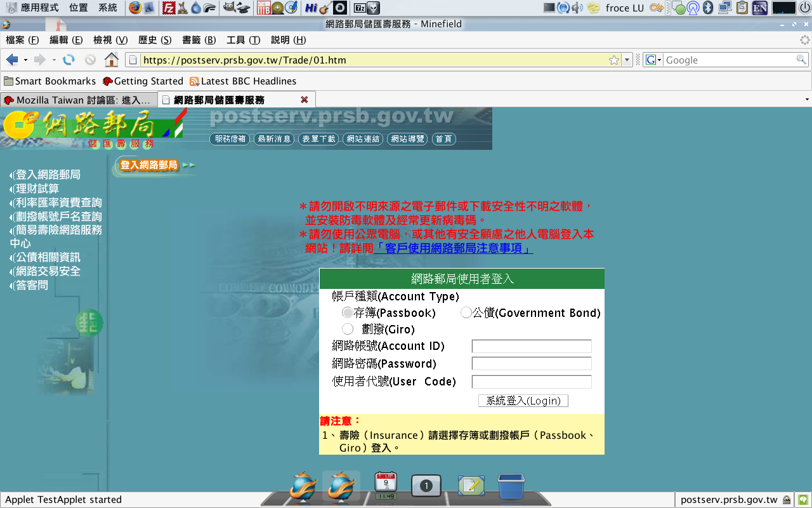Screen dimensions: 812x508
Task: Select the 公債 (Government Bond) radio button
Action: tap(466, 312)
